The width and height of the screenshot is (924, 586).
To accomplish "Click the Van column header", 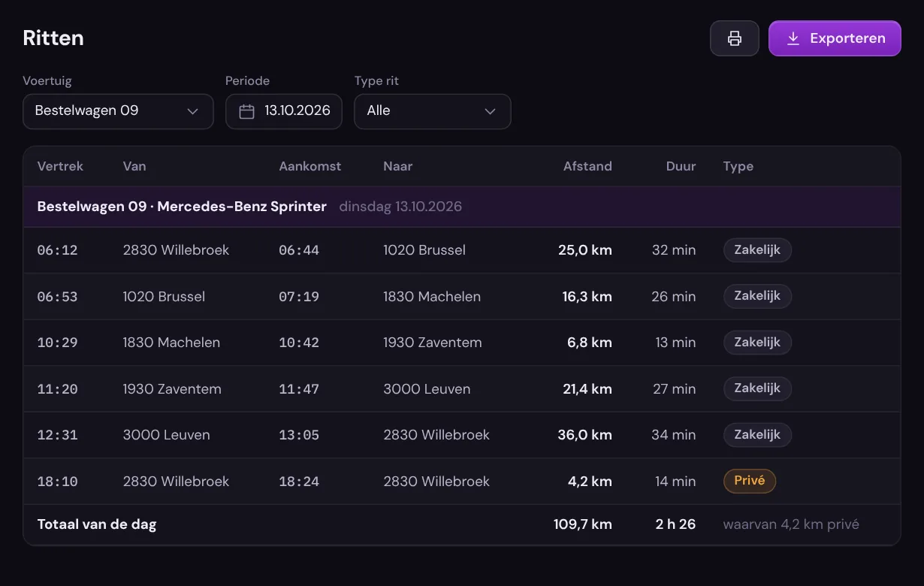I will [x=134, y=167].
